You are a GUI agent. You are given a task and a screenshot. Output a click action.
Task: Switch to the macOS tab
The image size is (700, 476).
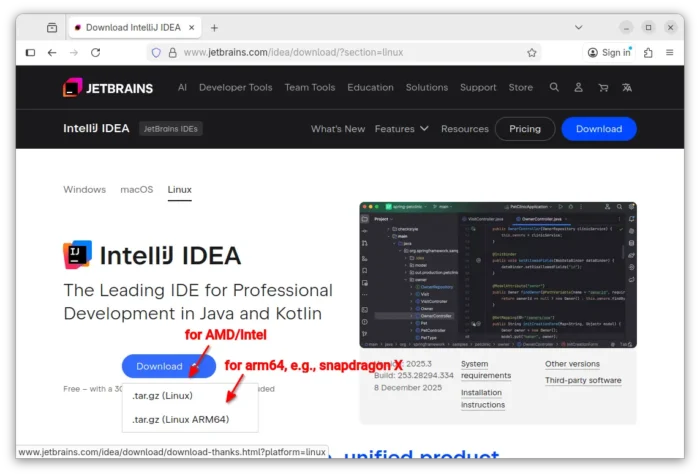click(137, 189)
